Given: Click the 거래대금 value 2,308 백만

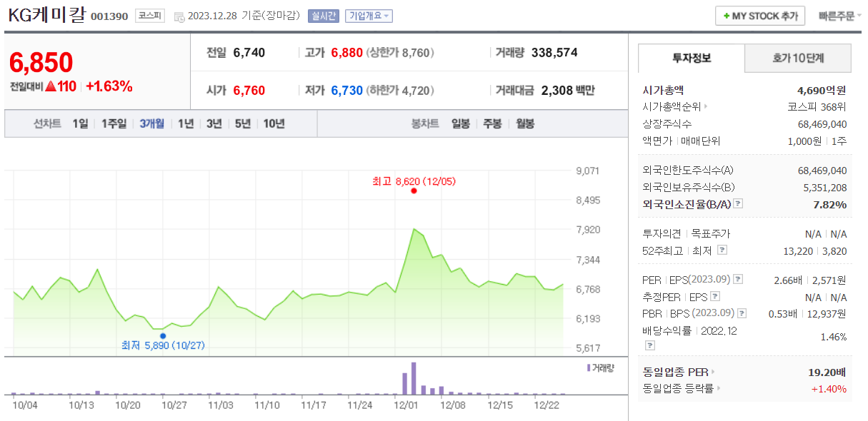Looking at the screenshot, I should [x=568, y=91].
